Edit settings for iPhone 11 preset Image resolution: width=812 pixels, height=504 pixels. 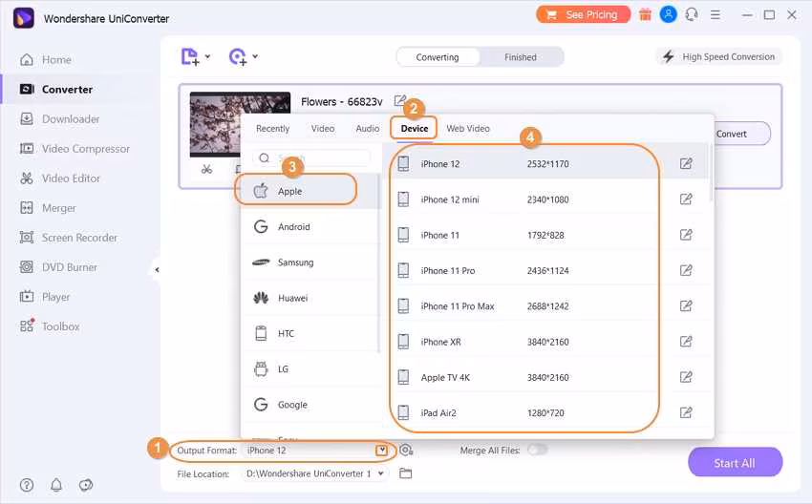click(x=686, y=235)
